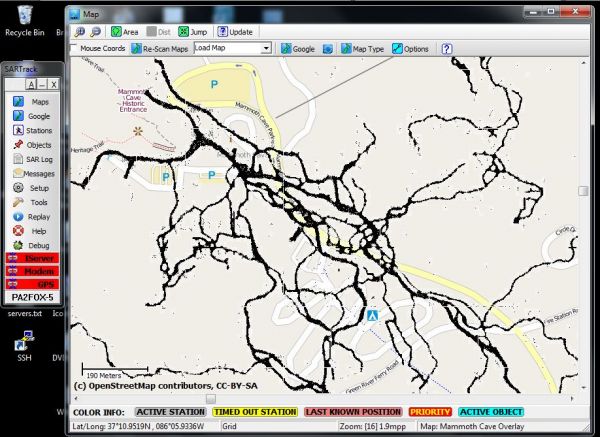600x437 pixels.
Task: Open Maps in SARTrack panel
Action: pyautogui.click(x=32, y=101)
